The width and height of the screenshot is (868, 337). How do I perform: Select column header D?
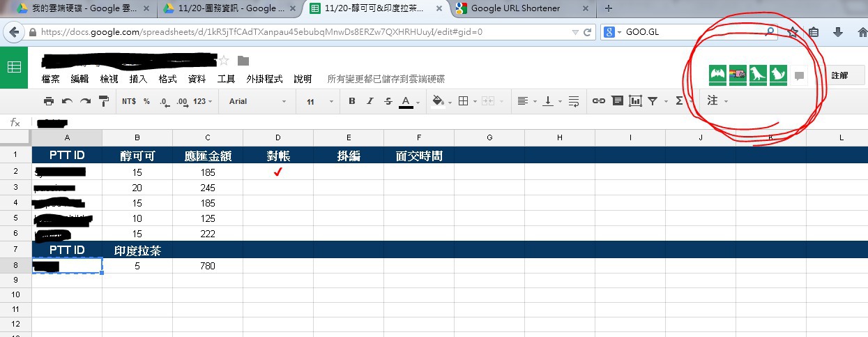278,138
